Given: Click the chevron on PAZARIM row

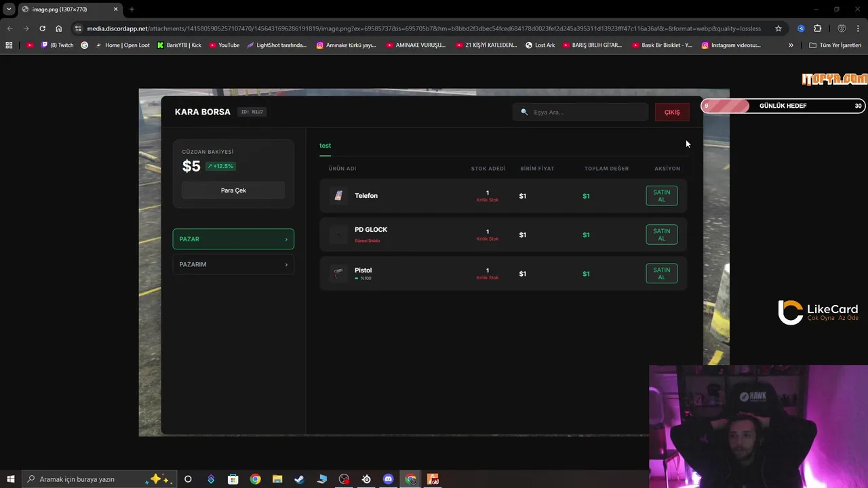Looking at the screenshot, I should (286, 264).
